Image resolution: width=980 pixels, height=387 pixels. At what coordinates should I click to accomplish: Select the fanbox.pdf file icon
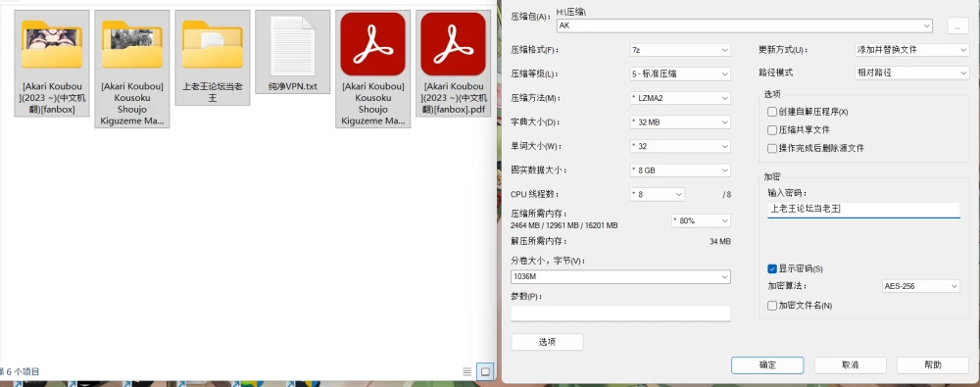pyautogui.click(x=453, y=44)
